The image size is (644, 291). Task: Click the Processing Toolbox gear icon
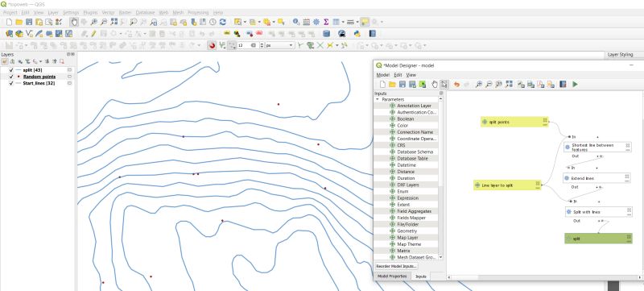click(x=316, y=23)
